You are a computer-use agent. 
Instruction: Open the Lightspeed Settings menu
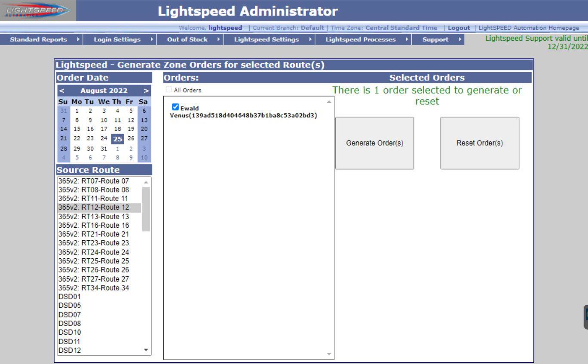click(269, 40)
